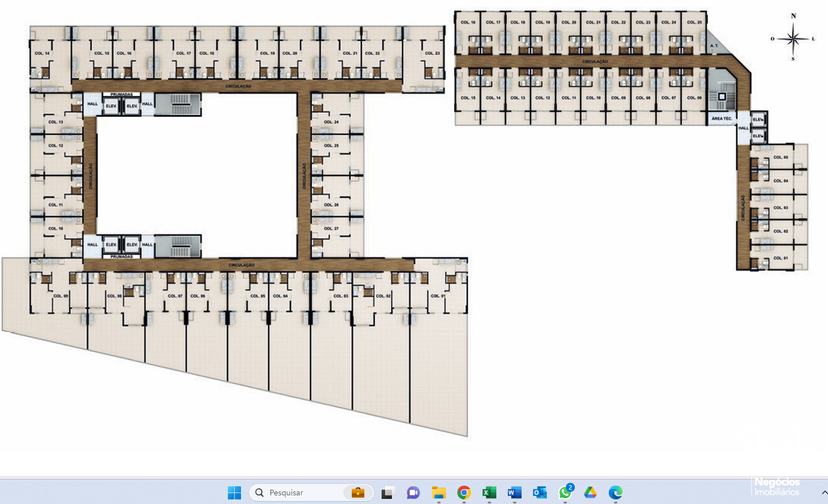Open Microsoft Word from the taskbar
828x504 pixels.
[x=515, y=493]
